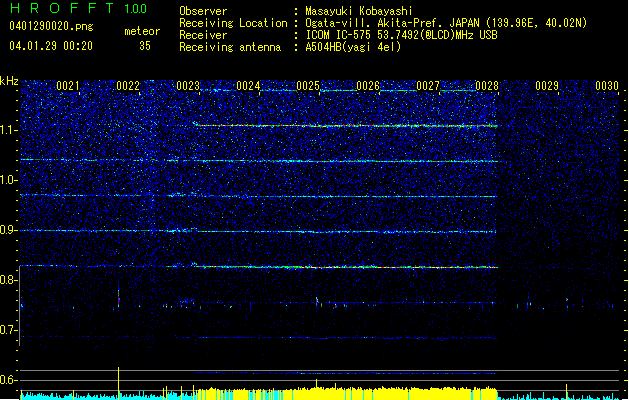Select the file name 0401290020.png
The image size is (629, 400).
pos(51,26)
